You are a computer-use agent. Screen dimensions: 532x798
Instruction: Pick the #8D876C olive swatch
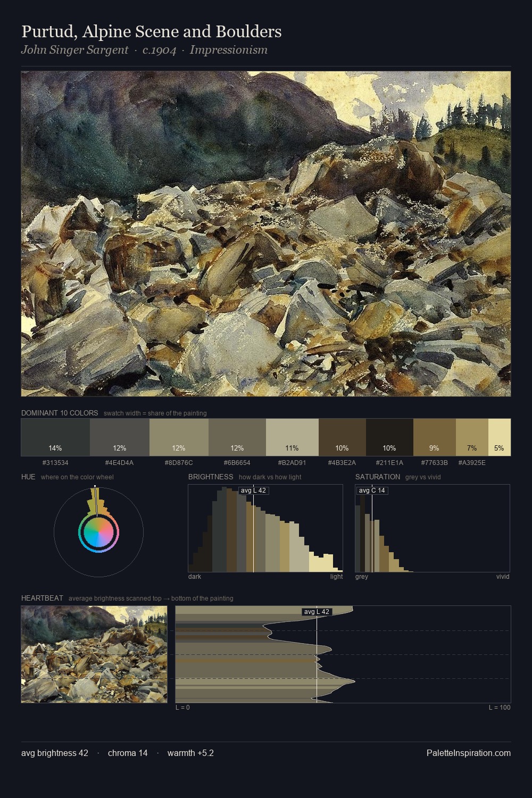179,437
